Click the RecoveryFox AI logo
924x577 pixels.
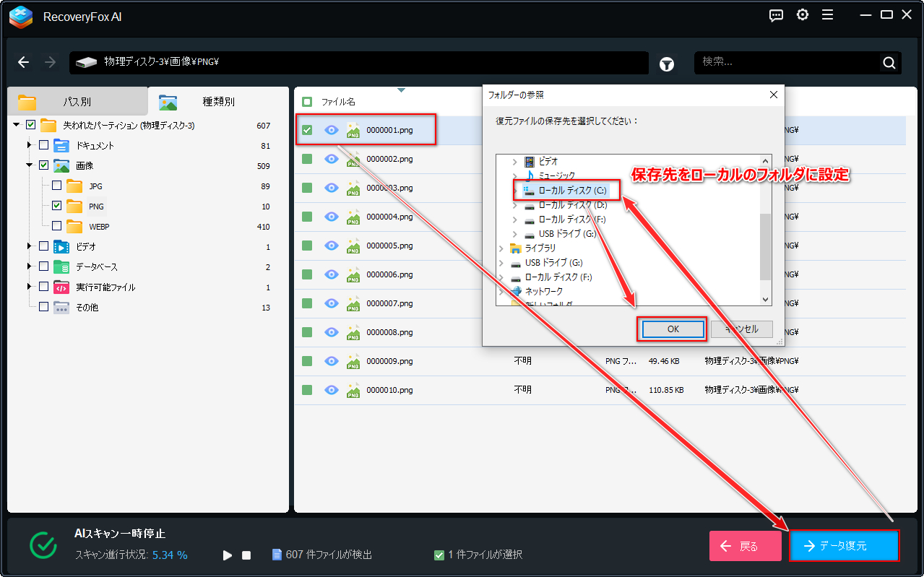(x=21, y=17)
